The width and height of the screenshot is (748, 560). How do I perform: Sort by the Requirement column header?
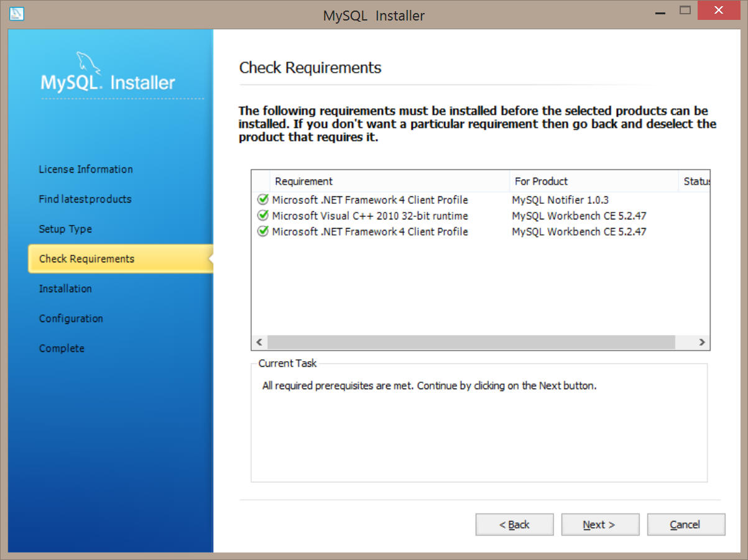[x=390, y=181]
